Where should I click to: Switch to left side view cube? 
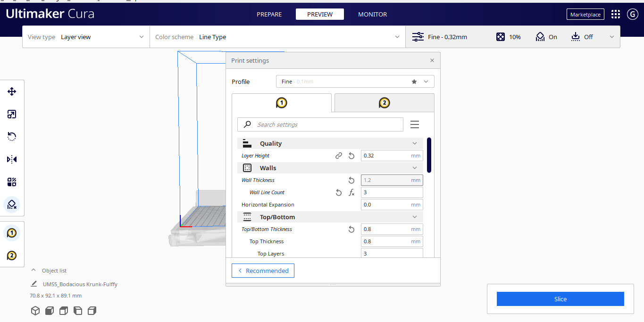tap(78, 310)
